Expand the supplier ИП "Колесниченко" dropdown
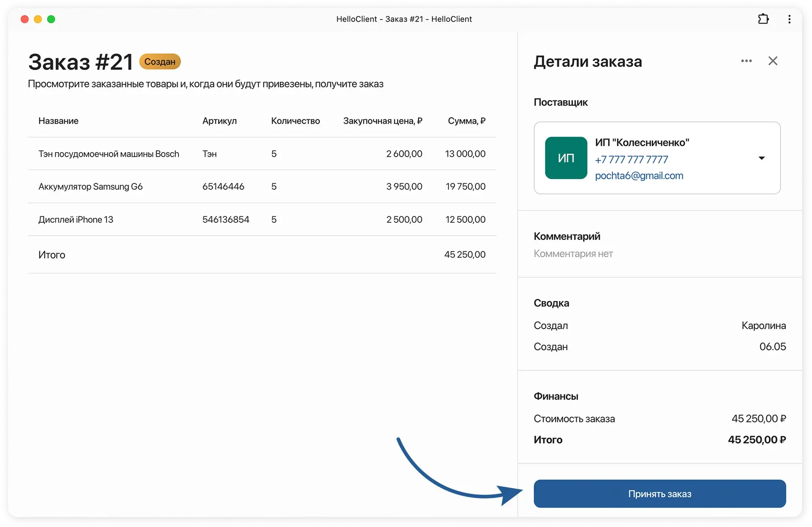Screen dimensions: 812x527 (x=762, y=158)
